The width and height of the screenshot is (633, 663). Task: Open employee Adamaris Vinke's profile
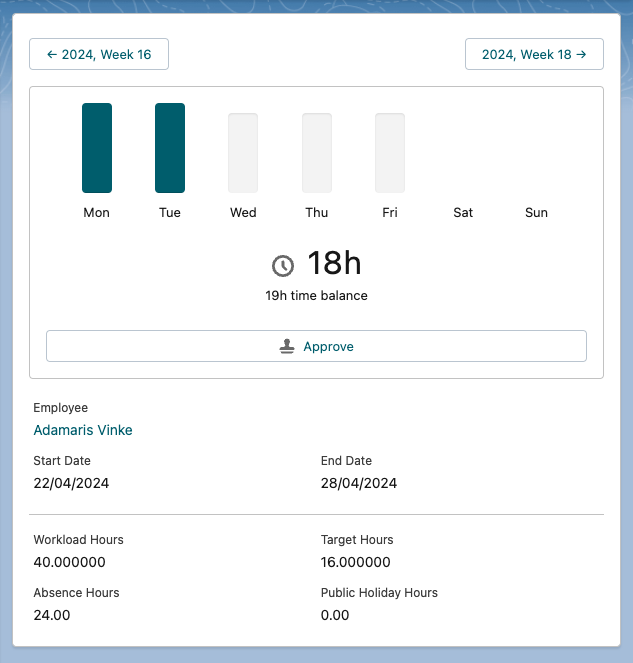click(83, 430)
